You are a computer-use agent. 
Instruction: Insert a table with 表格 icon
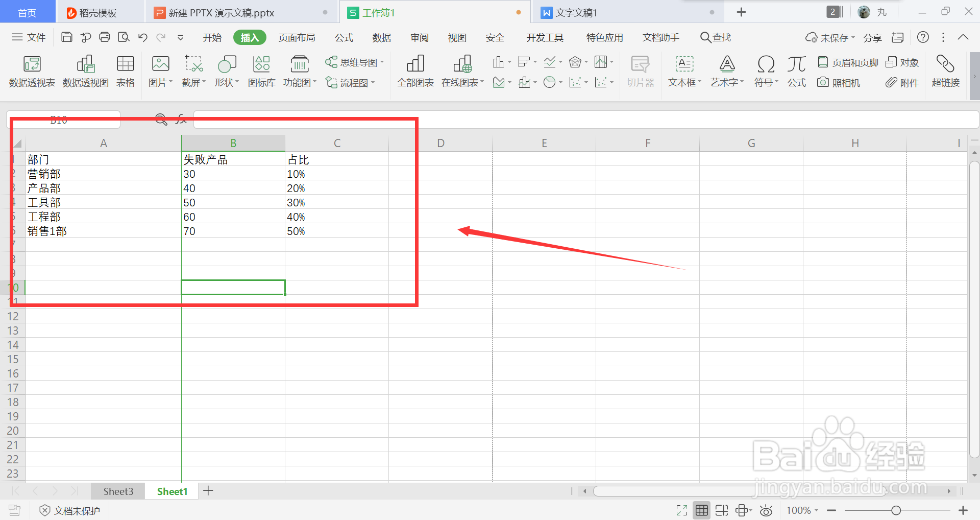pyautogui.click(x=125, y=71)
